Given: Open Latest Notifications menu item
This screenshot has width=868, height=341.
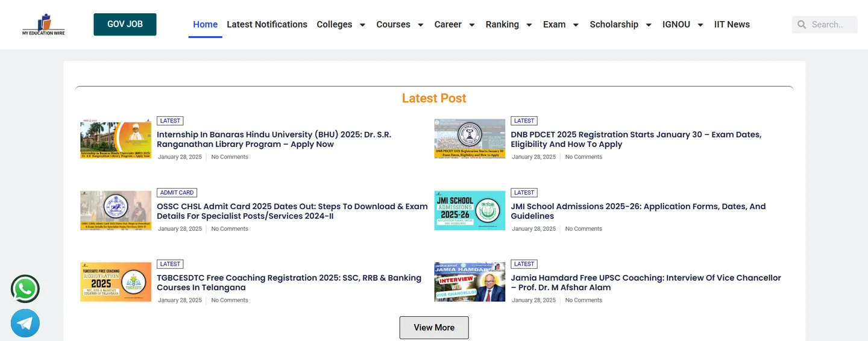Looking at the screenshot, I should [x=267, y=25].
